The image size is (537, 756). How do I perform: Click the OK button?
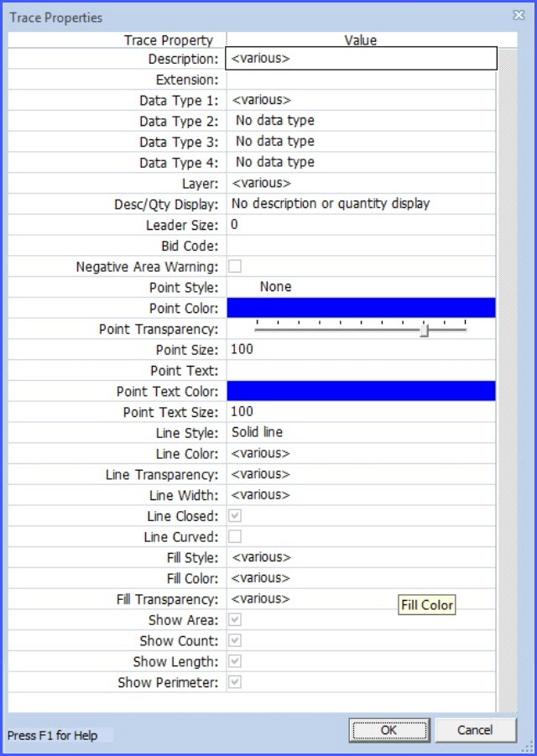point(388,730)
